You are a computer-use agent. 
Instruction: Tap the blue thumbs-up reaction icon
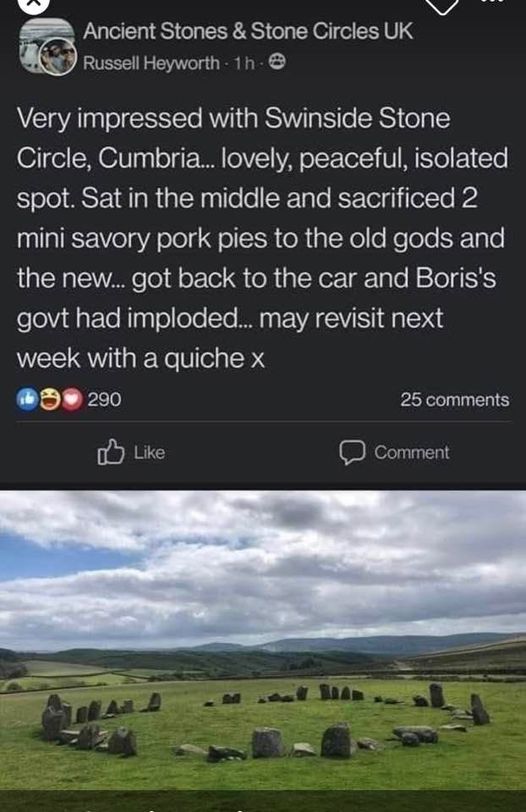pyautogui.click(x=27, y=399)
